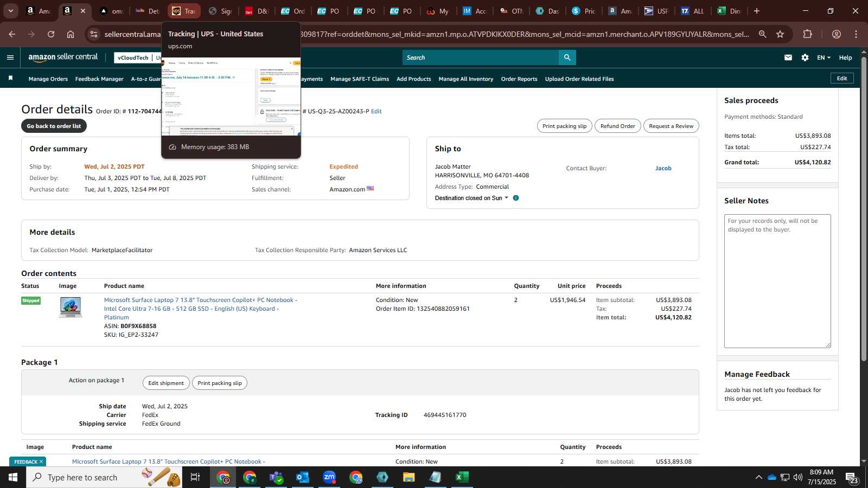
Task: Click the Help link
Action: 845,57
